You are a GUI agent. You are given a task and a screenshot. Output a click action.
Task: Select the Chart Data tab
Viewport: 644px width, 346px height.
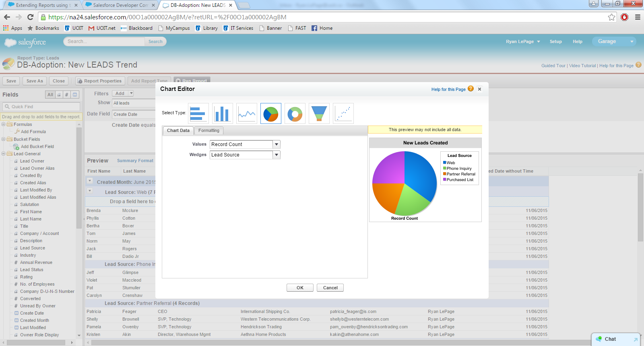pyautogui.click(x=178, y=130)
